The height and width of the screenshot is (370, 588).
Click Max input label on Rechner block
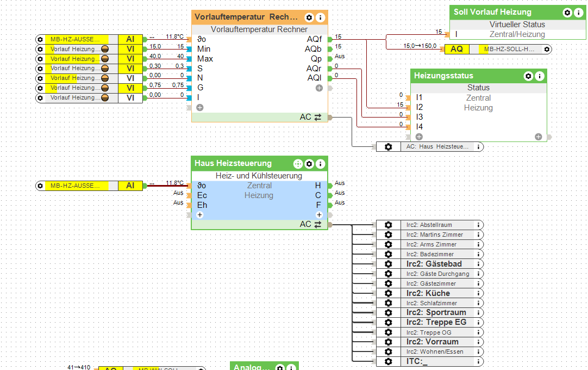pos(205,59)
